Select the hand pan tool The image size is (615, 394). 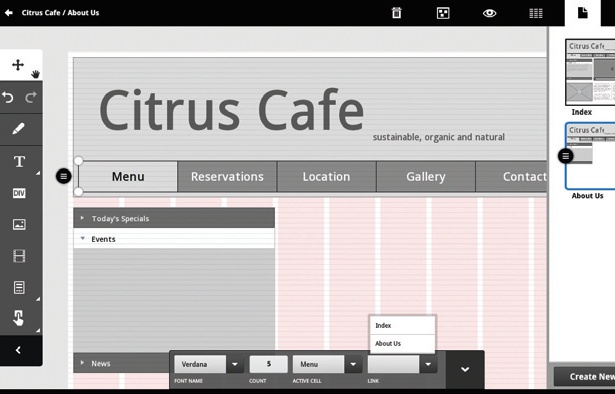click(x=36, y=74)
